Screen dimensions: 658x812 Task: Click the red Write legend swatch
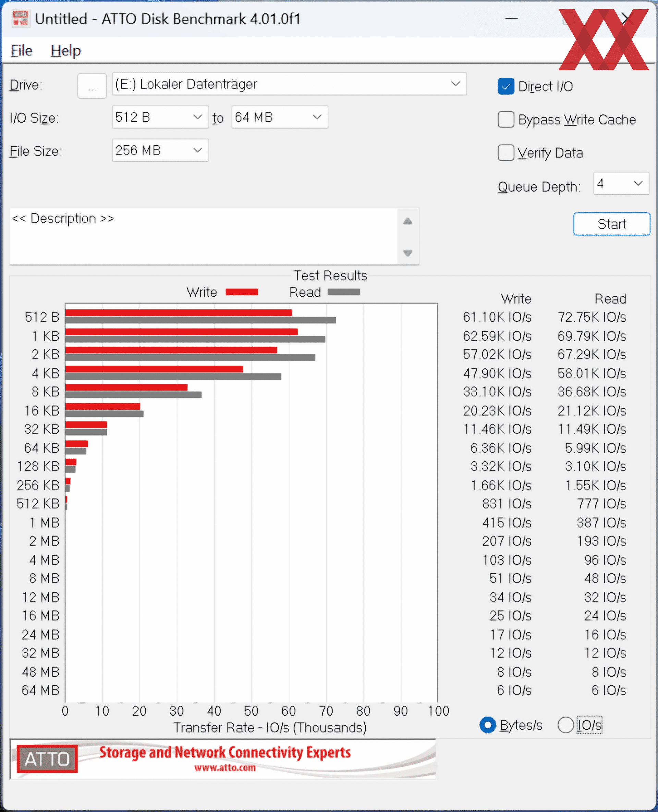[242, 292]
